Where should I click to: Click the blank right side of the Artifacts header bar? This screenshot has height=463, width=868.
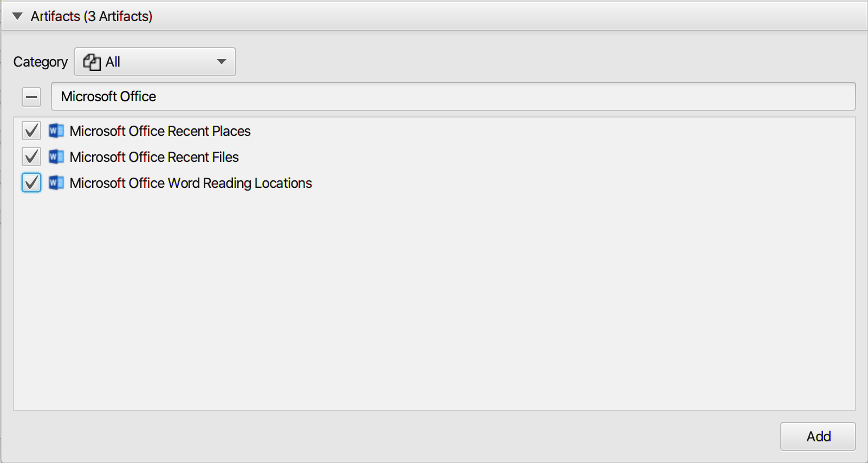[509, 16]
